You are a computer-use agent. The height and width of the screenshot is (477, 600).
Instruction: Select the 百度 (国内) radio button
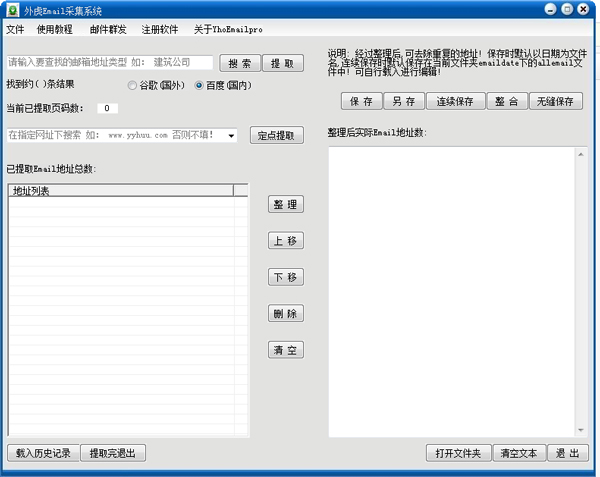(x=199, y=86)
